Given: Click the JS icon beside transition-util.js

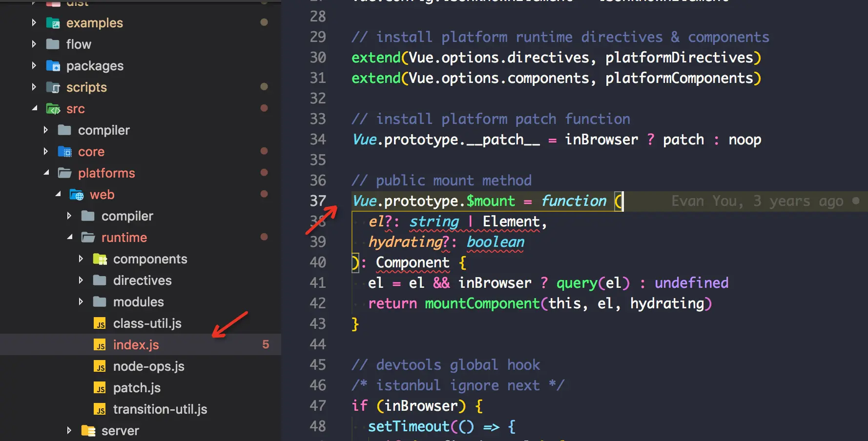Looking at the screenshot, I should pyautogui.click(x=100, y=409).
